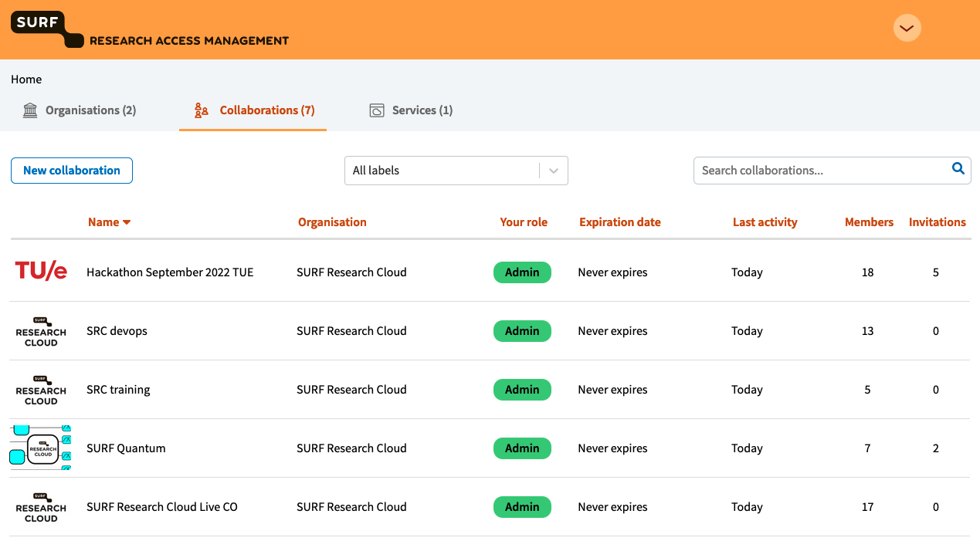This screenshot has width=980, height=541.
Task: Click members count 18 in Hackathon row
Action: (868, 272)
